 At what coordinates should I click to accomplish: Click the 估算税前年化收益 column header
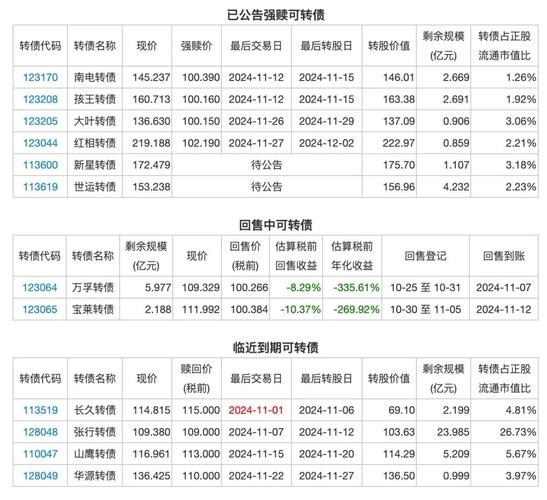tap(352, 256)
